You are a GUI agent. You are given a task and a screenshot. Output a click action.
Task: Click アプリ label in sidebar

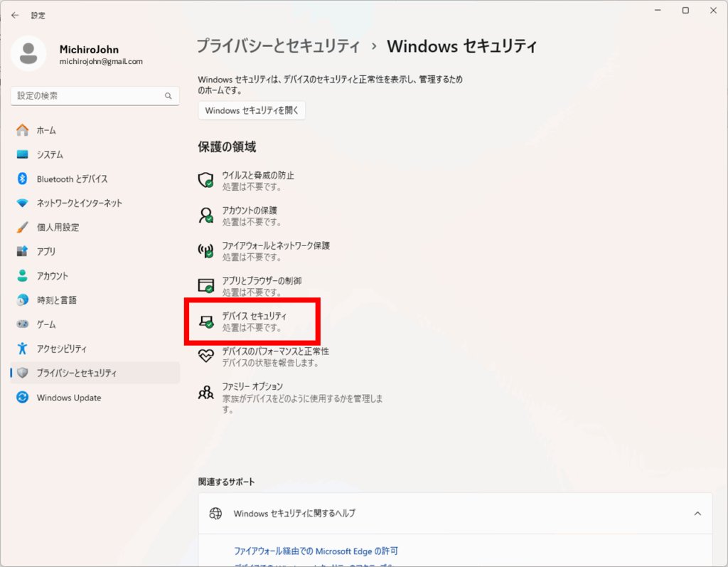click(46, 251)
